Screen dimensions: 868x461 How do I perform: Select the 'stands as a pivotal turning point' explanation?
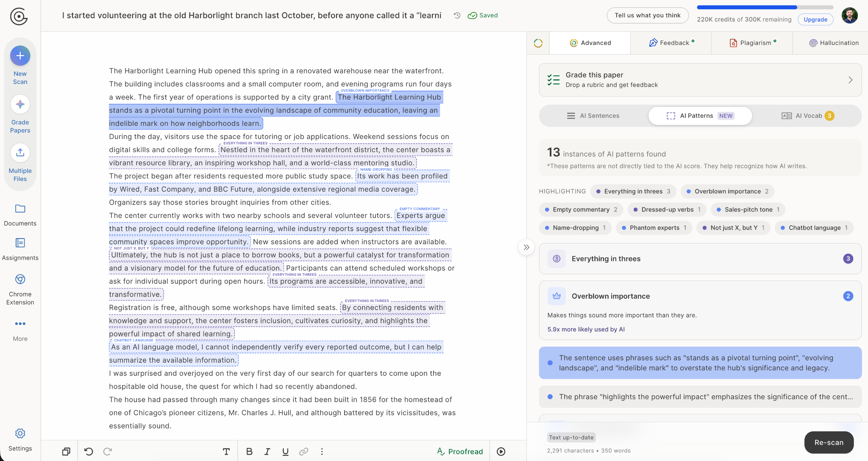pos(700,363)
